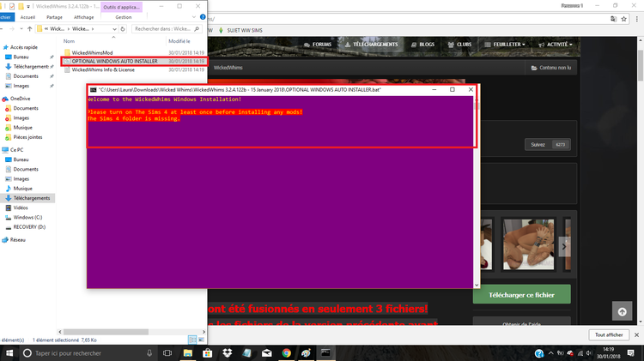This screenshot has width=644, height=361.
Task: Click Explorer help question mark icon
Action: 203,17
